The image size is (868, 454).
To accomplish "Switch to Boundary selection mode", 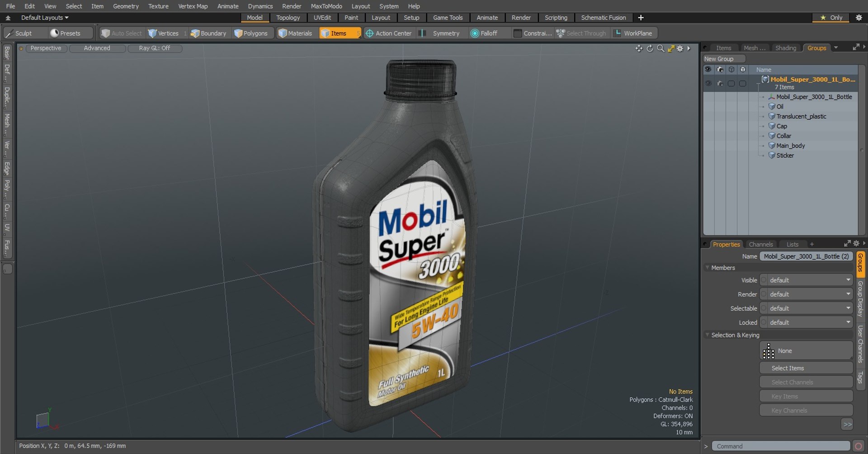I will 208,33.
